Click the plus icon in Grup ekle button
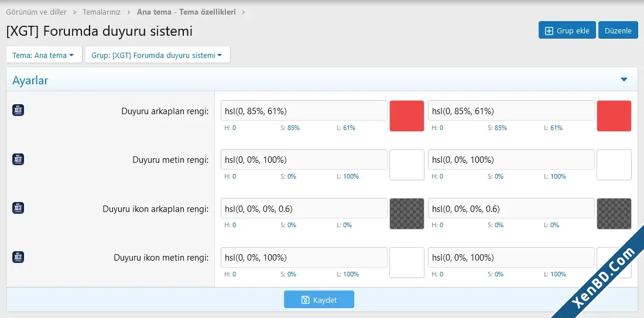Screen dimensions: 644x318 click(x=549, y=31)
